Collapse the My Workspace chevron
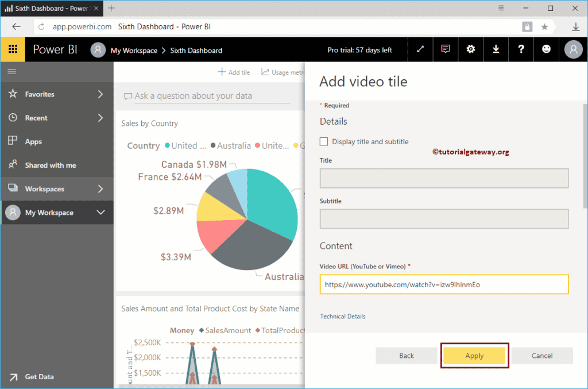 point(100,213)
